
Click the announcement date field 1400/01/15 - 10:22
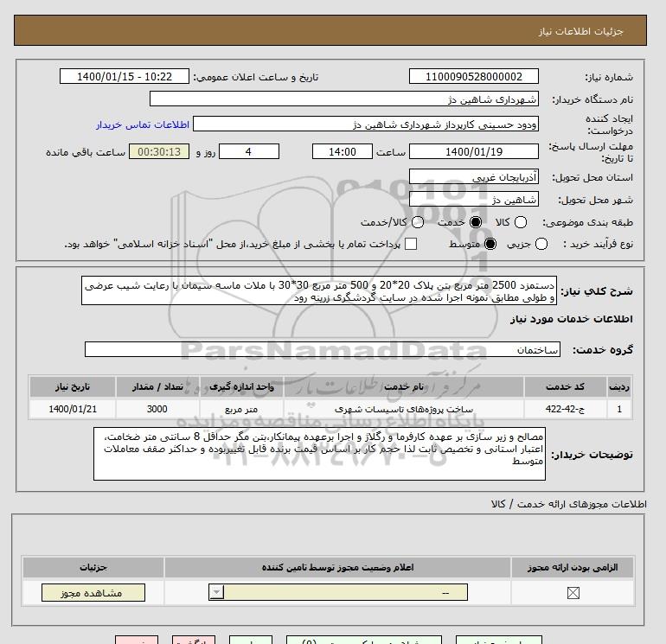(124, 76)
